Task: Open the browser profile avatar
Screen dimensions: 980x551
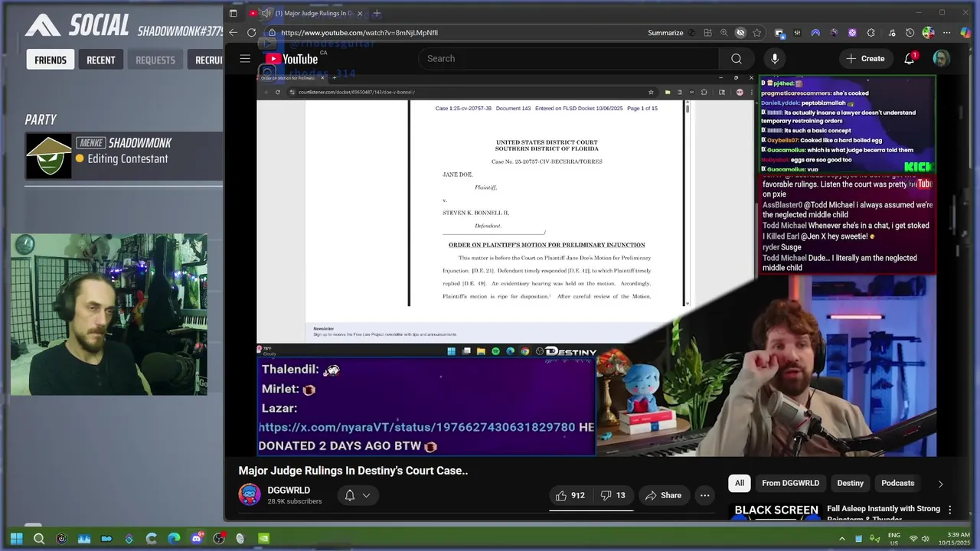Action: [x=928, y=33]
